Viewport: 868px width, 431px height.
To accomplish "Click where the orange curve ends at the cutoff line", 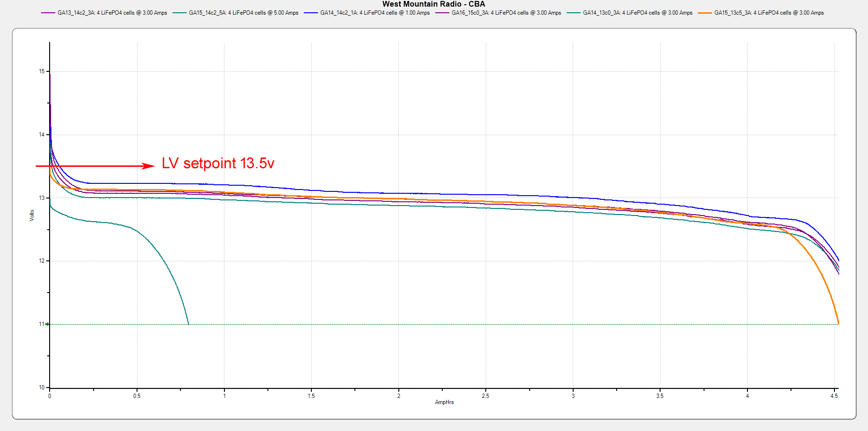I will (838, 323).
